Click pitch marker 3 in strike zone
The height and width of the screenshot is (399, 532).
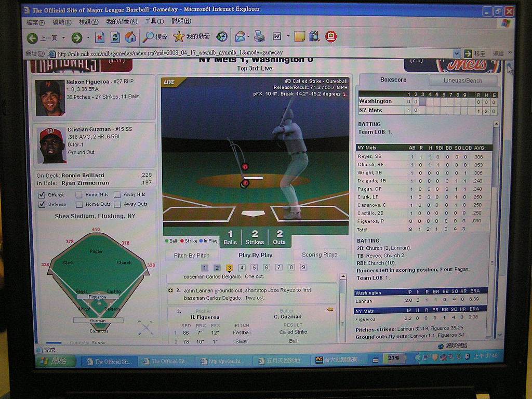pyautogui.click(x=245, y=183)
